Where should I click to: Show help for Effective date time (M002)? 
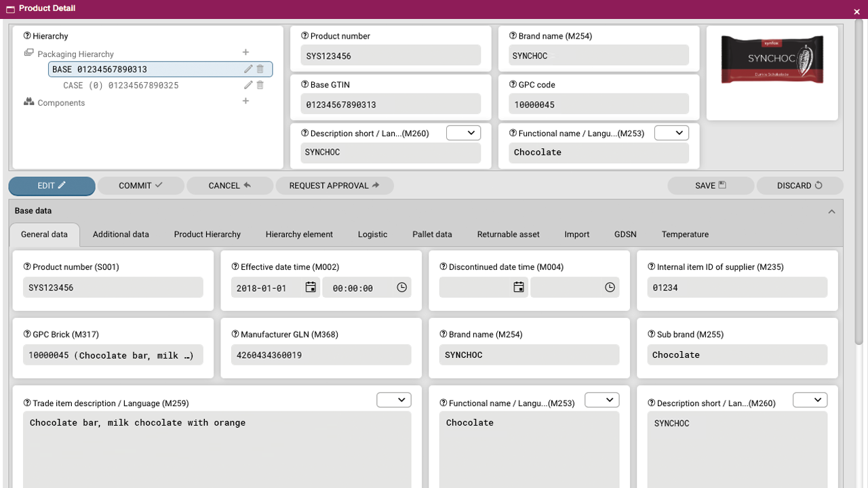[x=235, y=267]
